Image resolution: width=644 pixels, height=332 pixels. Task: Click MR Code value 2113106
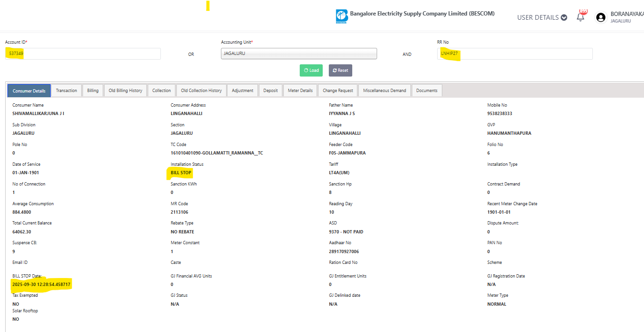coord(179,212)
